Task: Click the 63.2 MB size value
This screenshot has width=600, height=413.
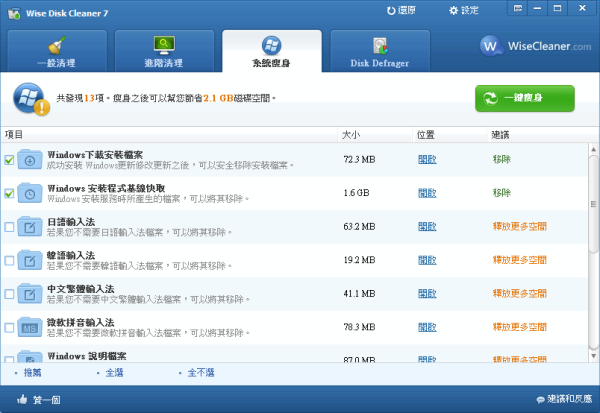Action: 359,227
